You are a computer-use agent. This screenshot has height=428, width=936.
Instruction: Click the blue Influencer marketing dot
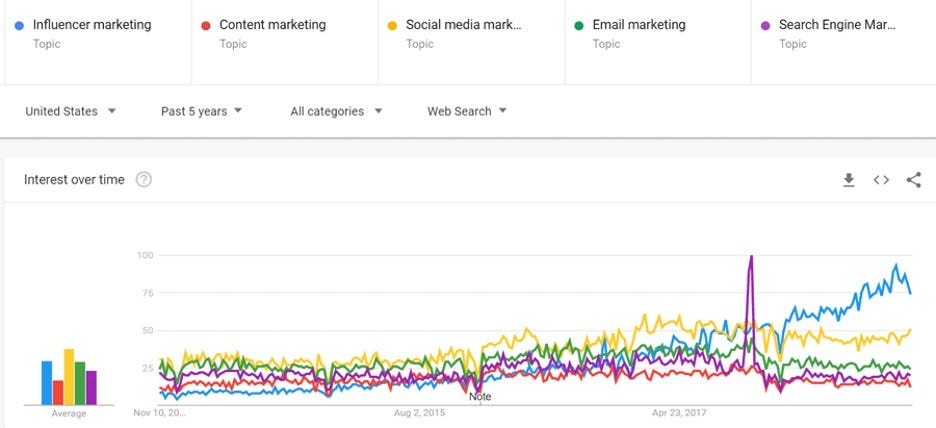tap(19, 25)
